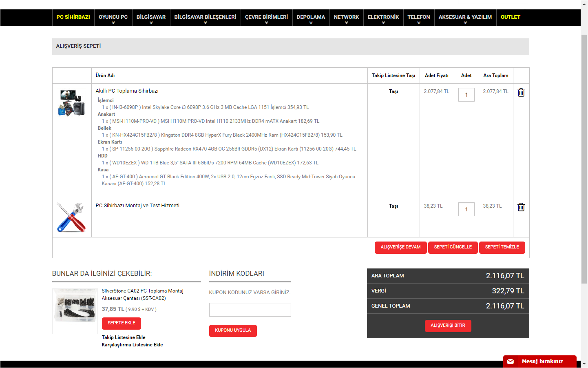The height and width of the screenshot is (368, 588).
Task: Click SEPETİ TEMİZLE button
Action: point(502,247)
